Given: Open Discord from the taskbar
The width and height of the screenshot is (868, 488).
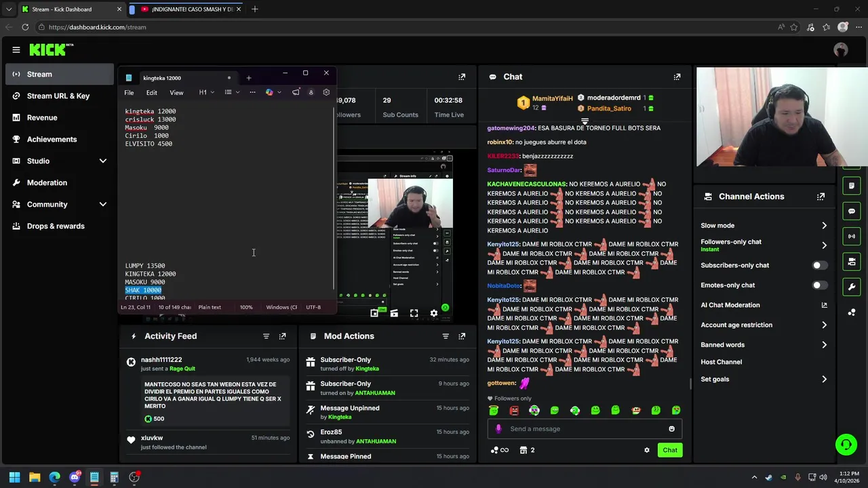Looking at the screenshot, I should [x=75, y=477].
